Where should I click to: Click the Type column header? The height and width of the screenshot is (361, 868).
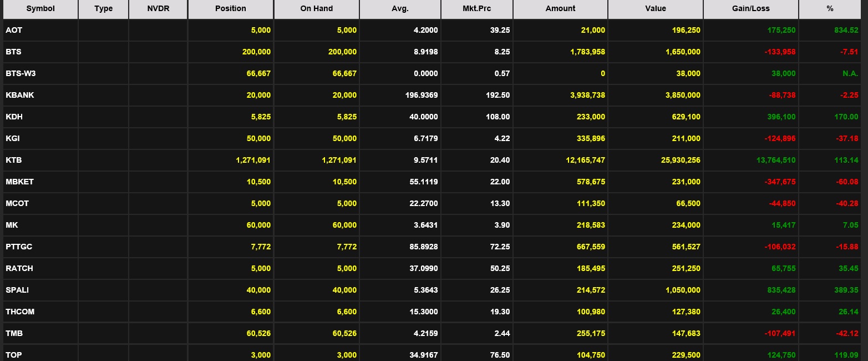pos(103,9)
